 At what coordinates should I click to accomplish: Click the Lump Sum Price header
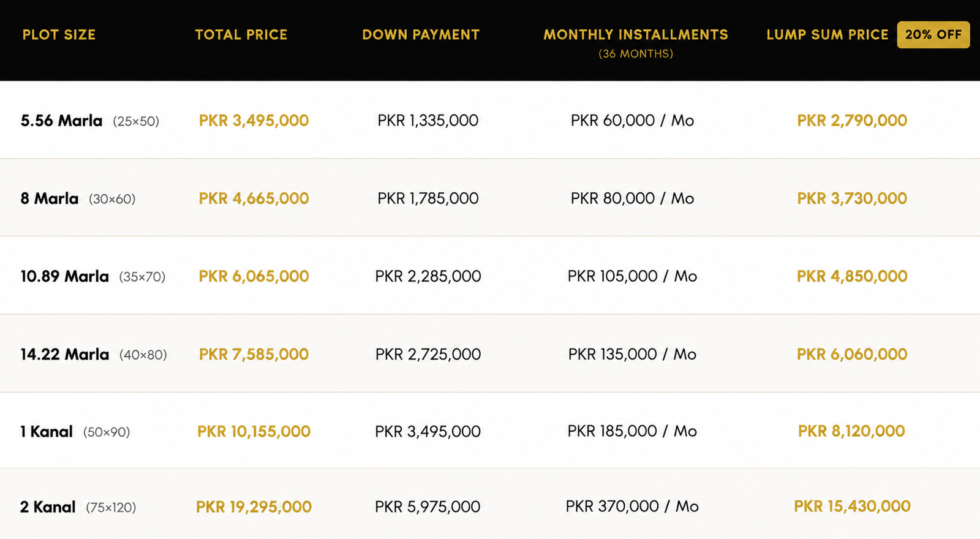tap(827, 35)
